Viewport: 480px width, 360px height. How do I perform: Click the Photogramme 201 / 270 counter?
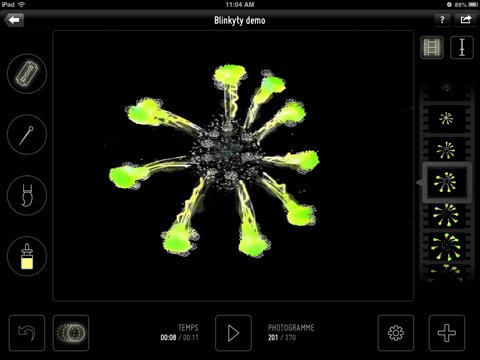point(291,332)
